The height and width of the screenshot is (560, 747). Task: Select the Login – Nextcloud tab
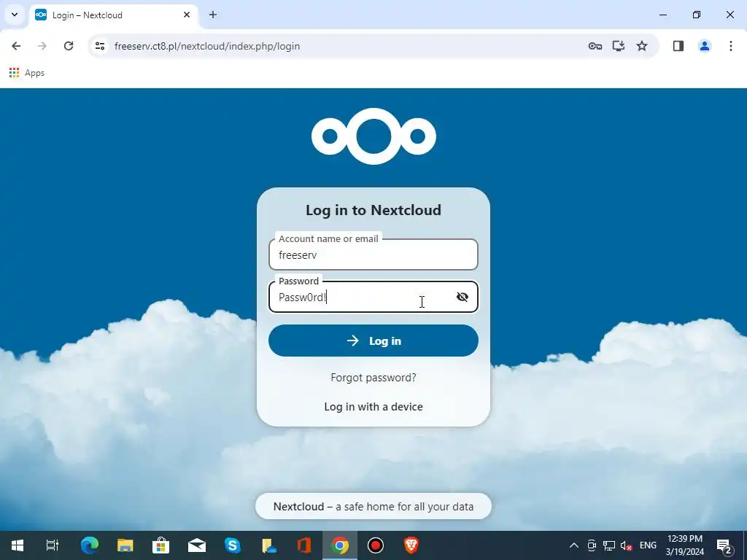pyautogui.click(x=113, y=15)
